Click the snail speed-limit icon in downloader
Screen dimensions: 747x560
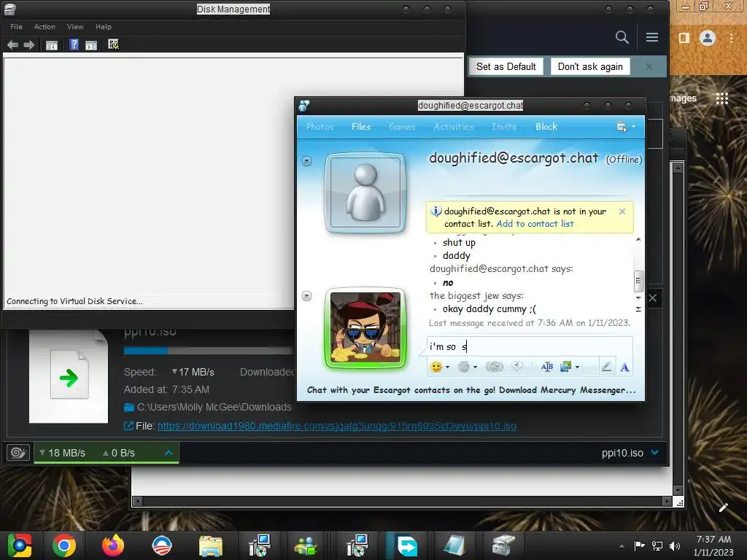point(18,452)
